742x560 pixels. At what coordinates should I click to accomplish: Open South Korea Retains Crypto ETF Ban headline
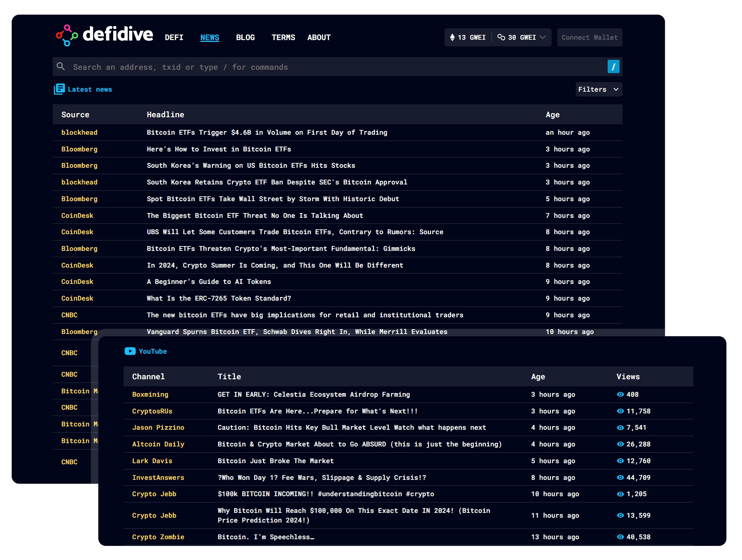pyautogui.click(x=277, y=182)
